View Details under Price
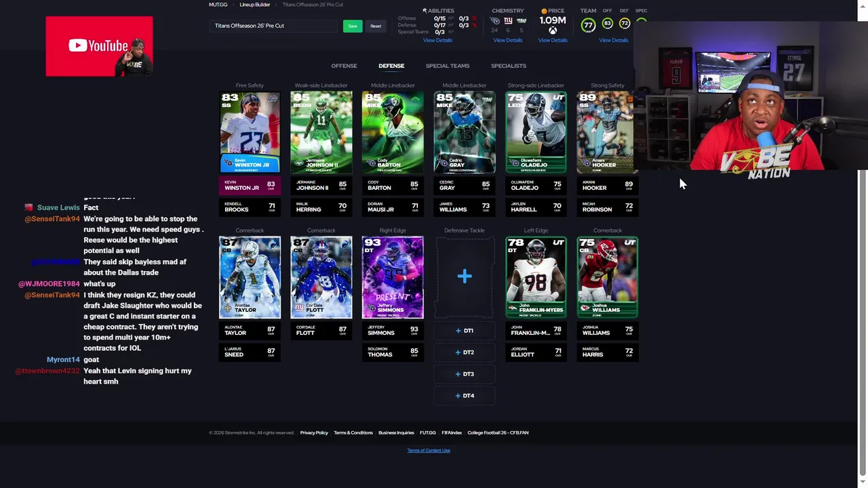 (x=553, y=40)
